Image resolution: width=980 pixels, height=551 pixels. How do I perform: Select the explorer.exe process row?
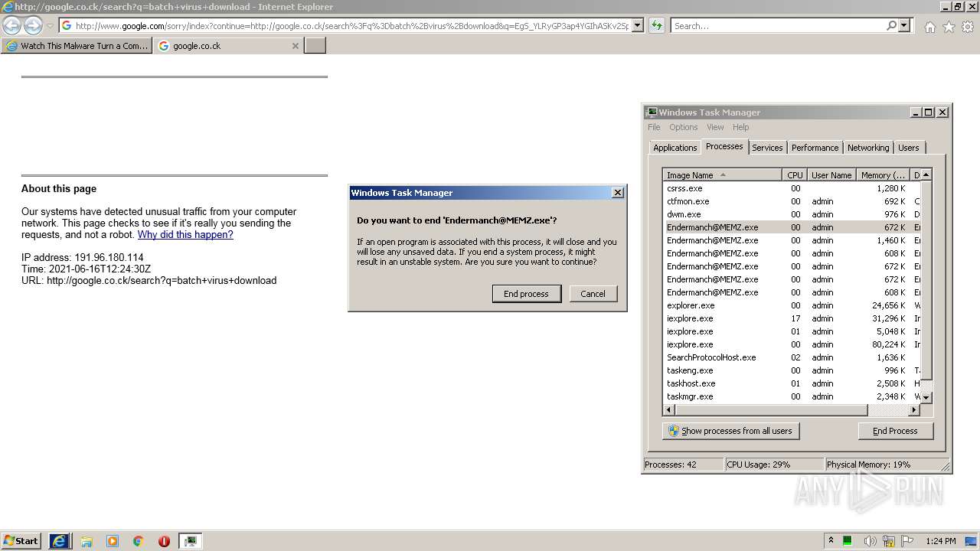point(791,305)
